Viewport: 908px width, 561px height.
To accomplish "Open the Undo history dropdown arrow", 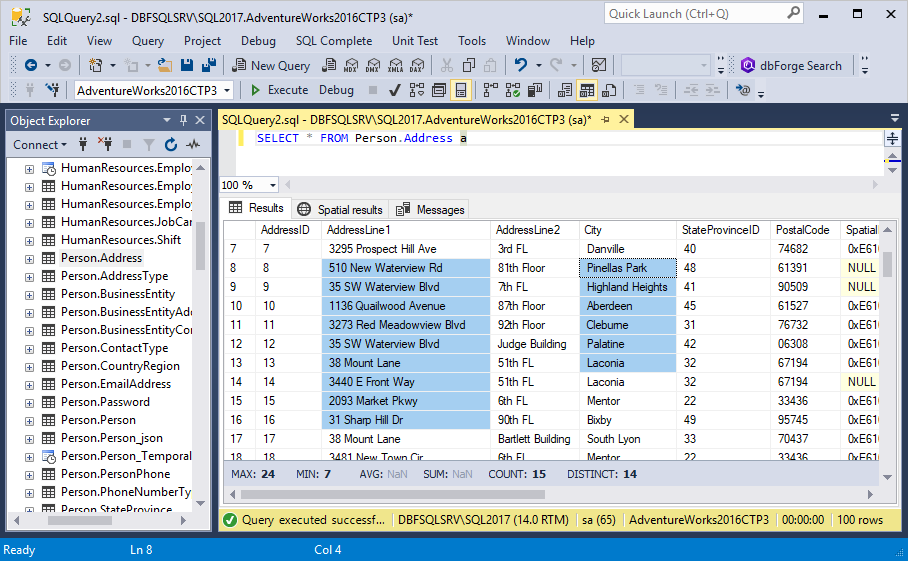I will coord(538,65).
